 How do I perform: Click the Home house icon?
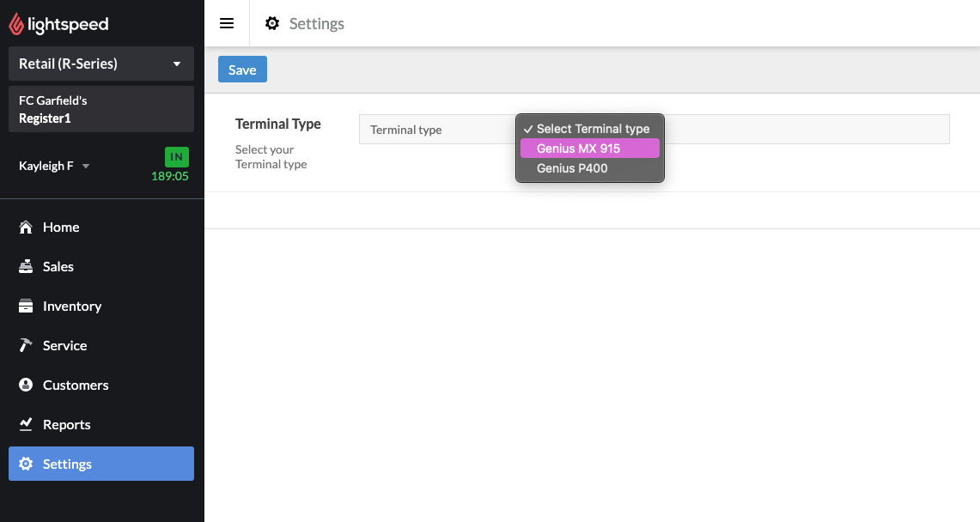(26, 228)
